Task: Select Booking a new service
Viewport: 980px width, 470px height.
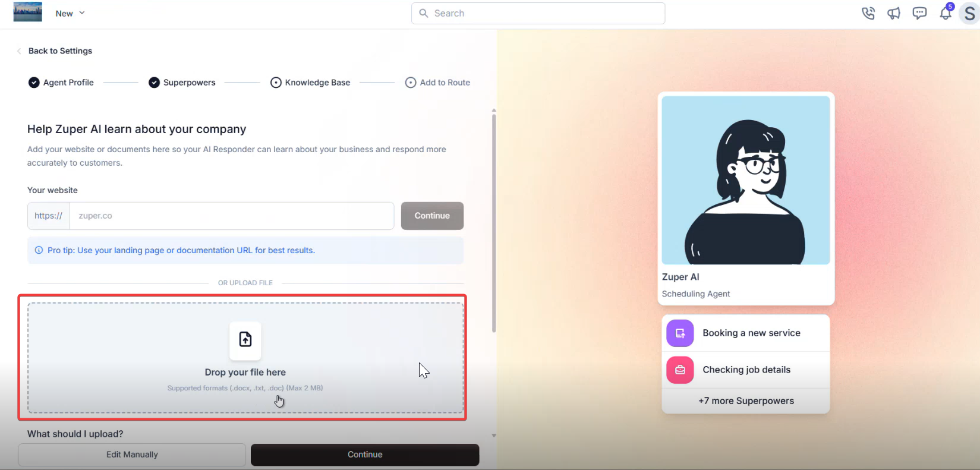Action: pos(746,333)
